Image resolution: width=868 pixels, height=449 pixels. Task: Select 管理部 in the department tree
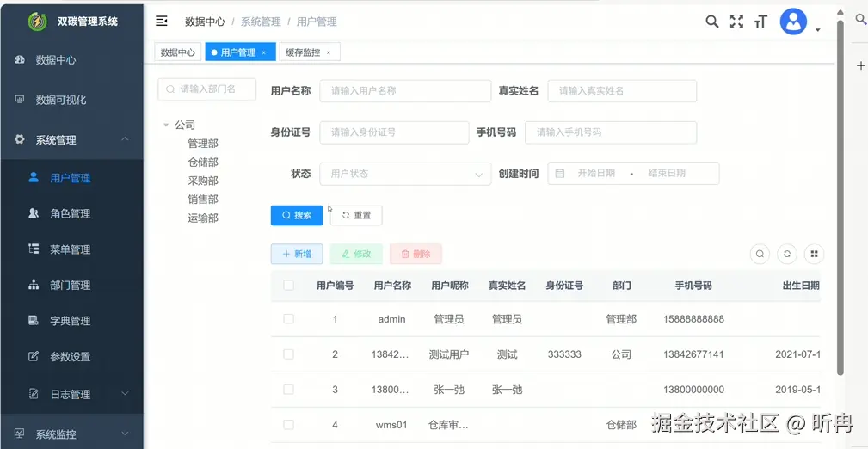pos(203,144)
